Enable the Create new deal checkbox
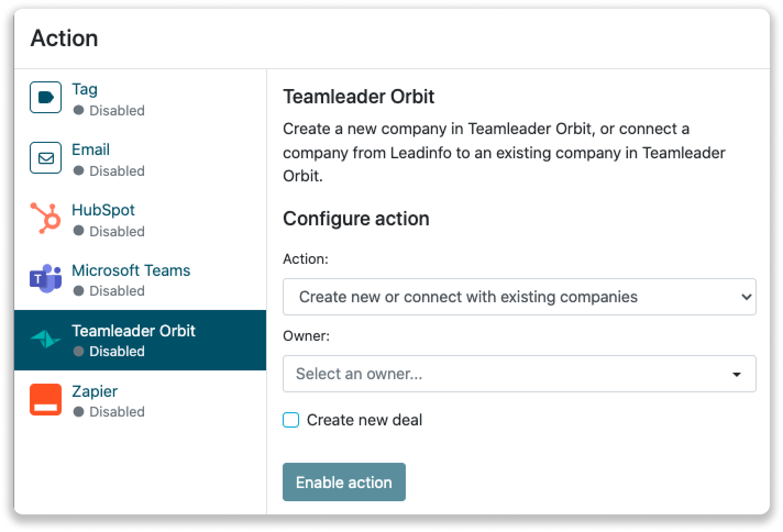This screenshot has height=532, width=783. click(x=290, y=420)
